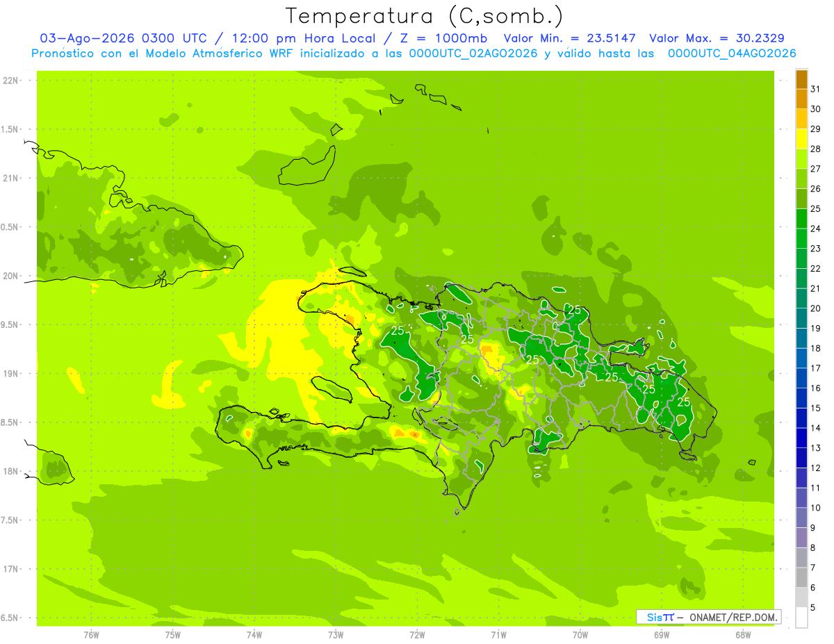The width and height of the screenshot is (834, 644).
Task: Click the 76W longitude axis label
Action: coord(91,634)
